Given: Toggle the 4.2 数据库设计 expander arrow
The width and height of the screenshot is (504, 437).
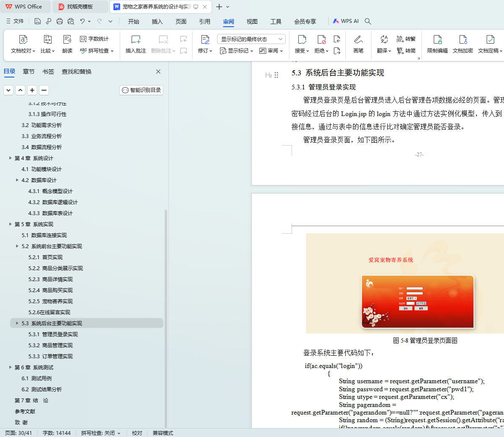Looking at the screenshot, I should point(17,180).
